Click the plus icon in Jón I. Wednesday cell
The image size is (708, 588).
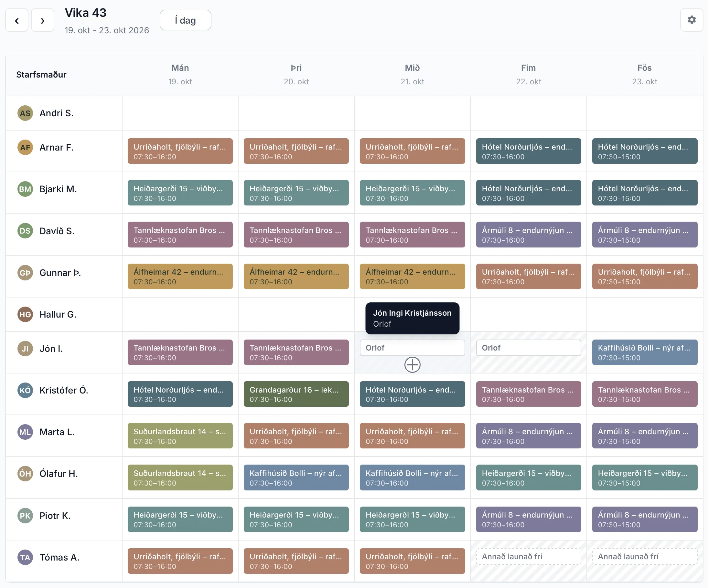412,365
